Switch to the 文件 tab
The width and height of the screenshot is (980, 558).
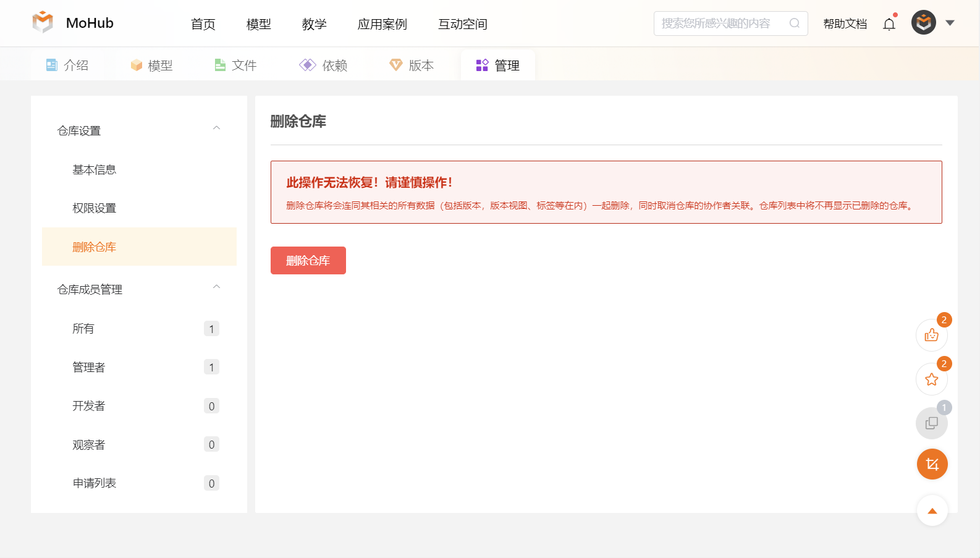235,65
